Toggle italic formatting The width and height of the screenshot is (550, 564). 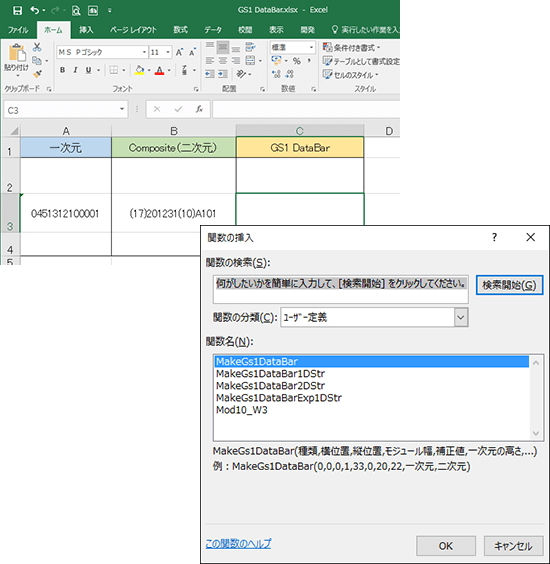pyautogui.click(x=76, y=70)
